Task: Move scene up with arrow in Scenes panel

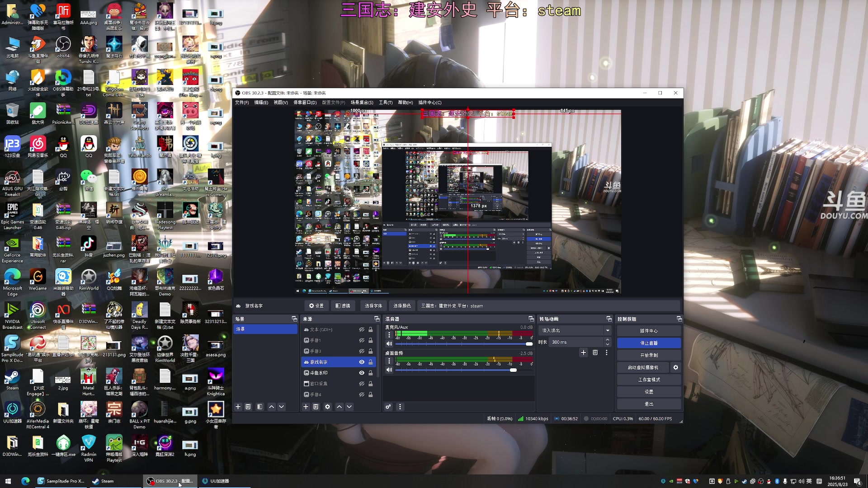Action: [272, 407]
